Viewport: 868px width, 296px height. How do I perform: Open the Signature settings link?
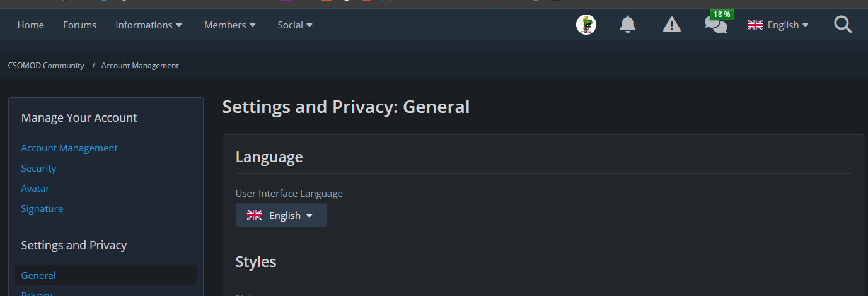[42, 209]
